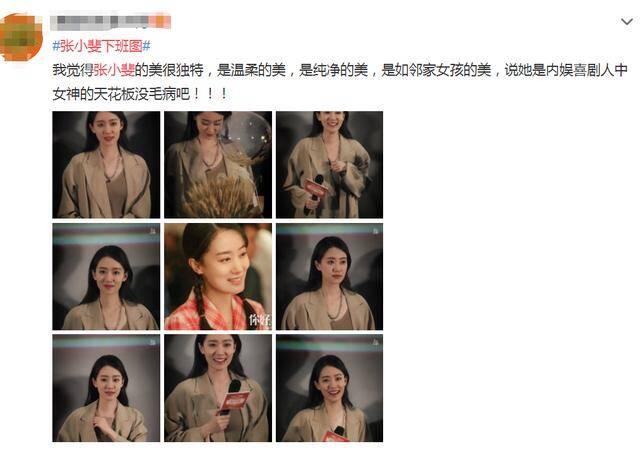Open middle-right portrait photo

[329, 276]
